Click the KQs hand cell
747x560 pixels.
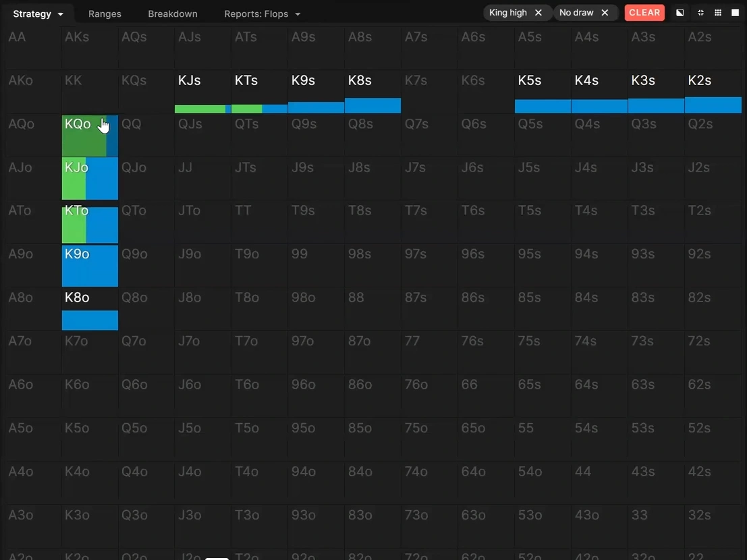146,92
